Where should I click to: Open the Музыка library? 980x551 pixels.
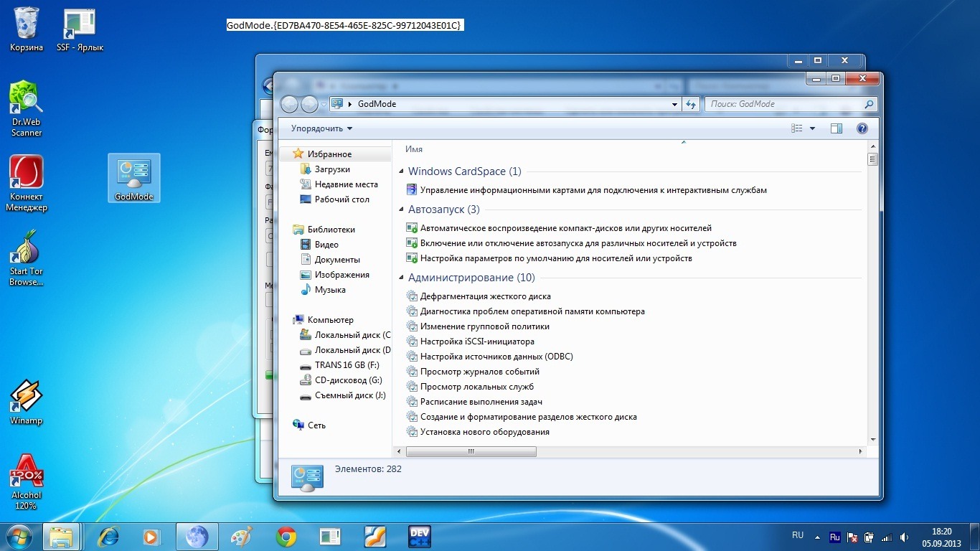pyautogui.click(x=330, y=290)
